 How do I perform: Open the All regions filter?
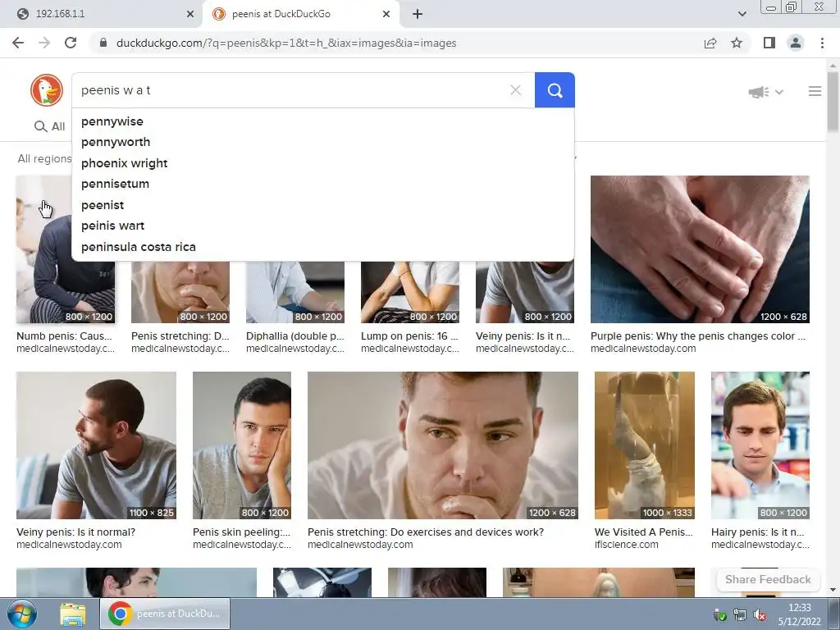[44, 158]
